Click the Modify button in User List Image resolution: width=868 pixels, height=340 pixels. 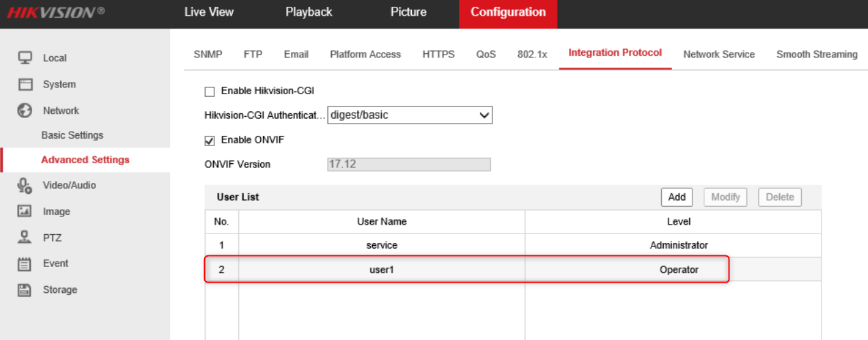725,197
